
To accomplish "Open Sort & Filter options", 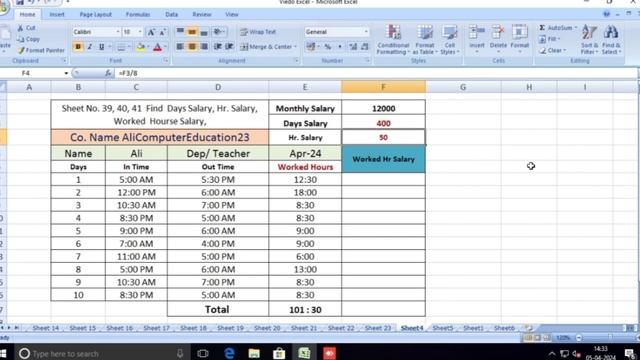I will [589, 40].
